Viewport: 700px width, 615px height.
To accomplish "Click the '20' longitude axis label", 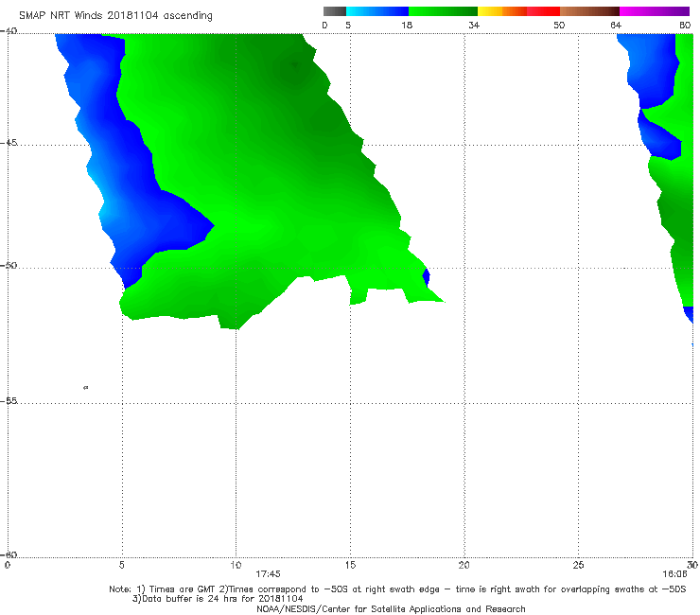I will click(x=464, y=566).
